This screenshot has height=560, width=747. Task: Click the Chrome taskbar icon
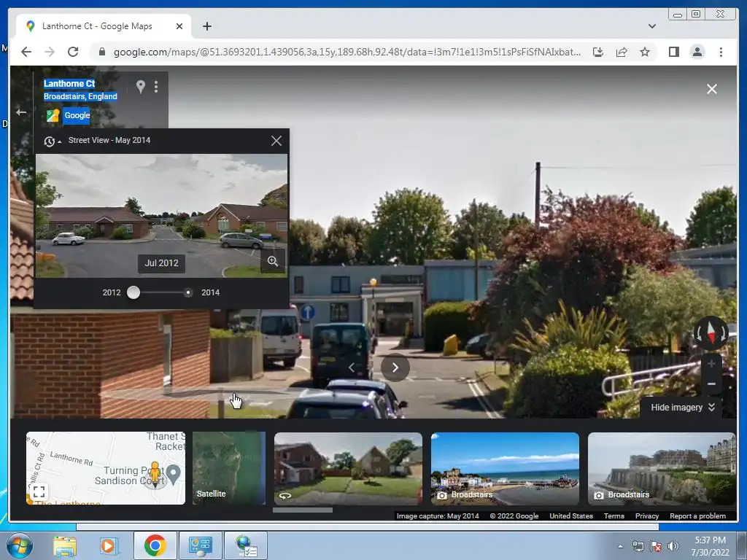155,545
